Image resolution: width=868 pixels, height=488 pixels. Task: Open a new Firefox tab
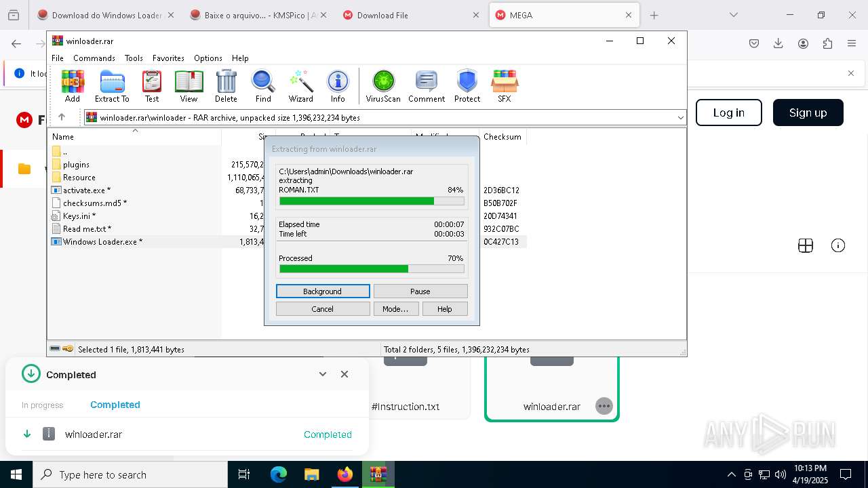pyautogui.click(x=654, y=15)
